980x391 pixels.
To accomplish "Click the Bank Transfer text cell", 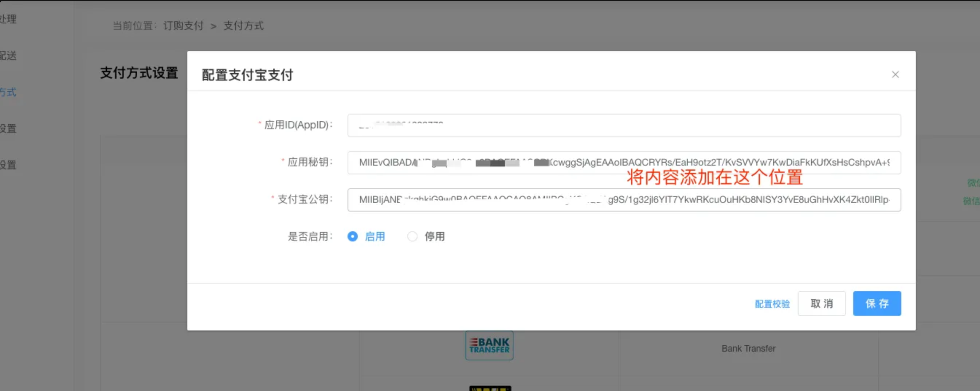I will coord(748,348).
